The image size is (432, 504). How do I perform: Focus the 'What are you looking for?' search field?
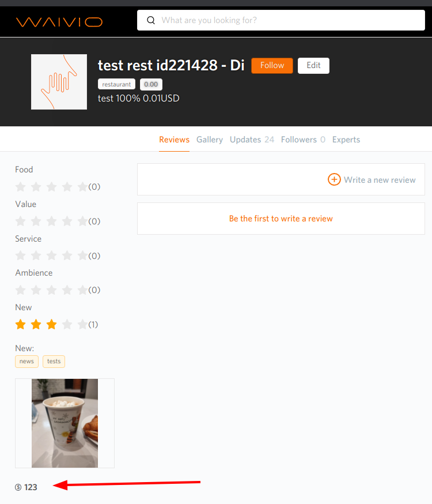click(x=281, y=20)
